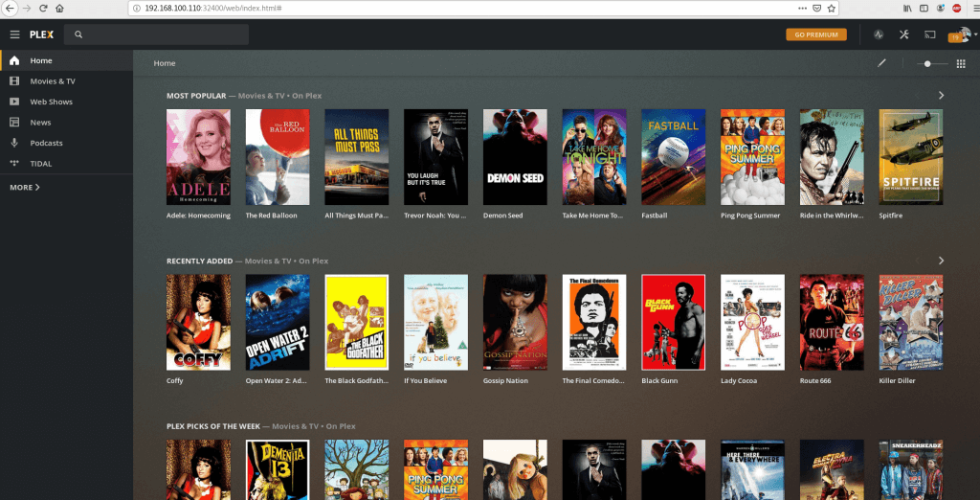Advance the Recently Added row with right arrow
980x500 pixels.
coord(942,261)
